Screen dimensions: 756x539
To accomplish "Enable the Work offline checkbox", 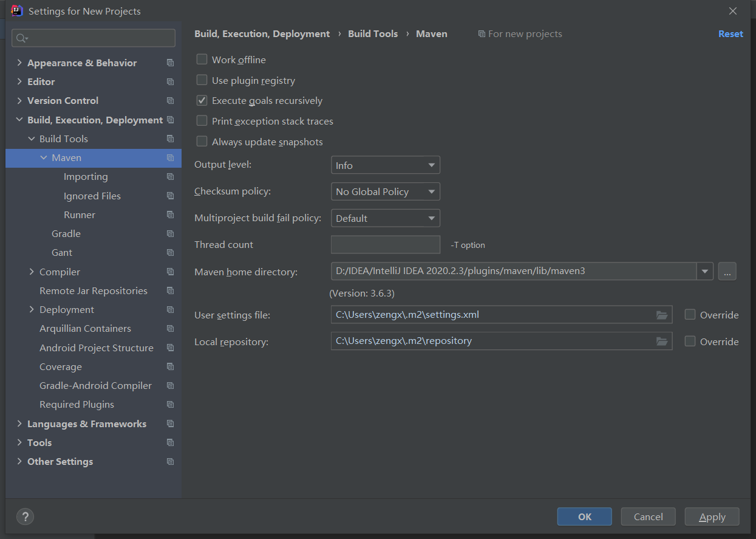I will coord(202,60).
